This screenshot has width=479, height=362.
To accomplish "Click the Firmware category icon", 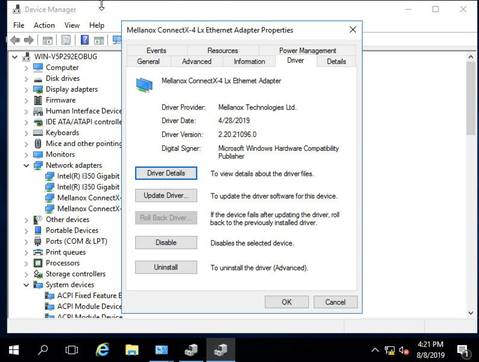I will pos(38,100).
